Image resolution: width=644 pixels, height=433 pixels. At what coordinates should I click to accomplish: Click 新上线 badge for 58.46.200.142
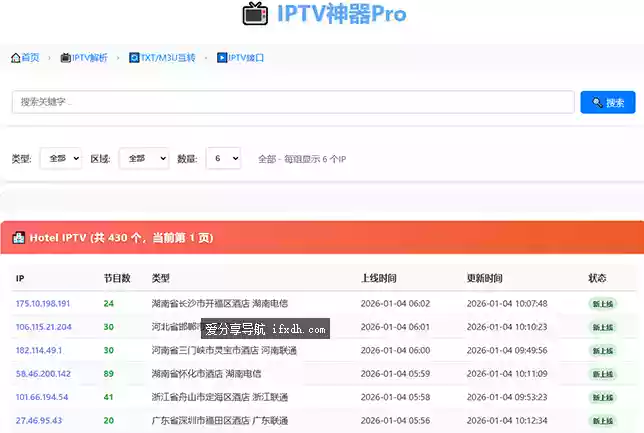(602, 374)
